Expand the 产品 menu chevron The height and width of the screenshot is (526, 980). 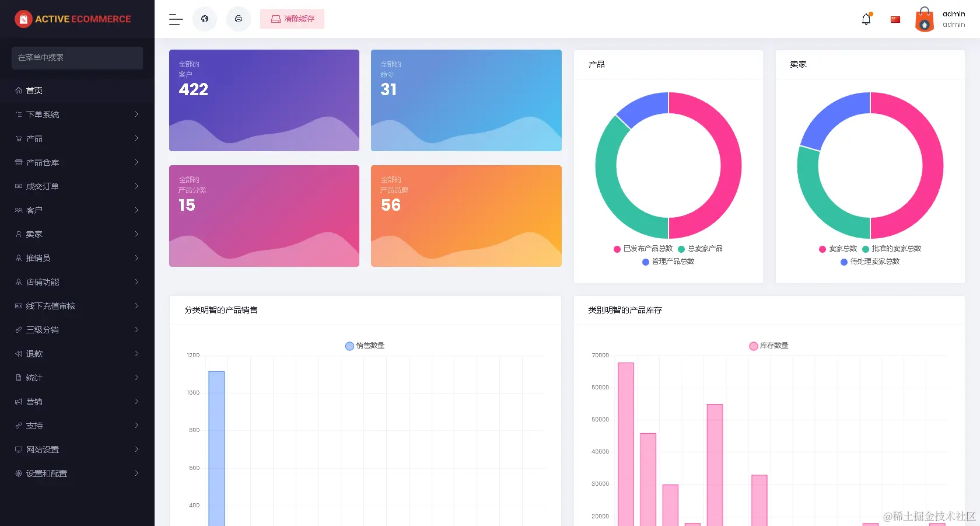click(x=136, y=138)
